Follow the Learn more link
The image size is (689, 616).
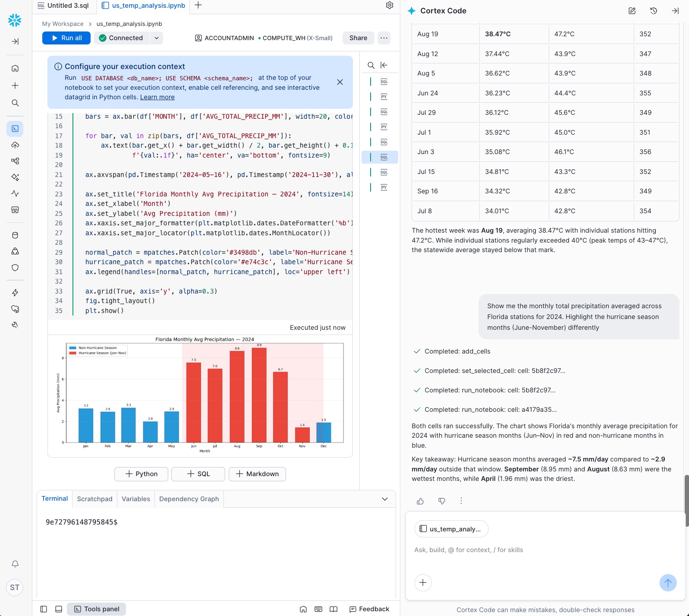click(x=157, y=97)
